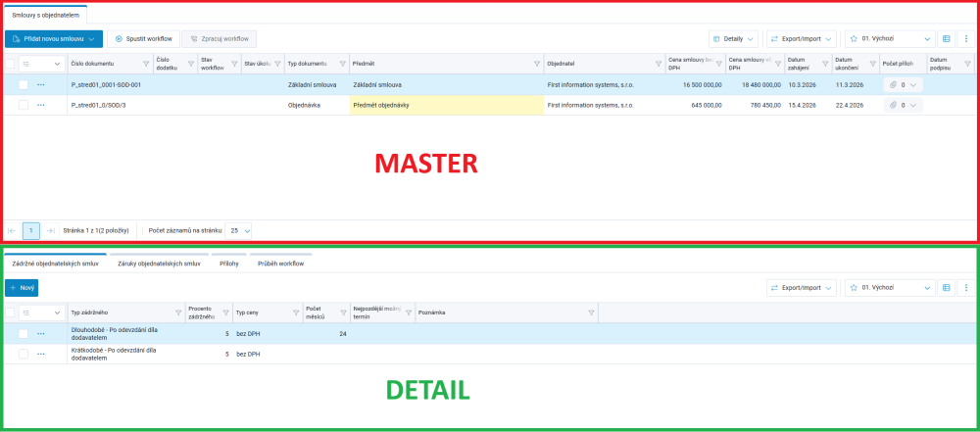Filter the Datum ukončení column
980x432 pixels.
point(872,64)
